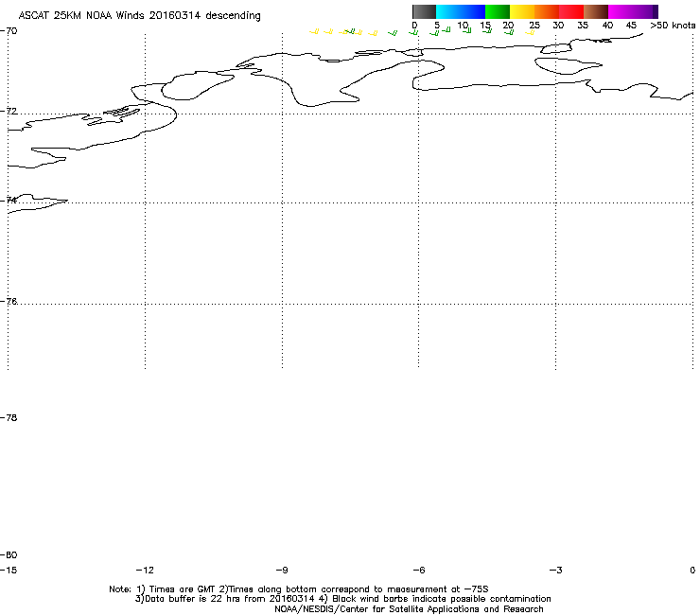Select the green 15–20 knots color band
The width and height of the screenshot is (700, 615).
pyautogui.click(x=498, y=11)
